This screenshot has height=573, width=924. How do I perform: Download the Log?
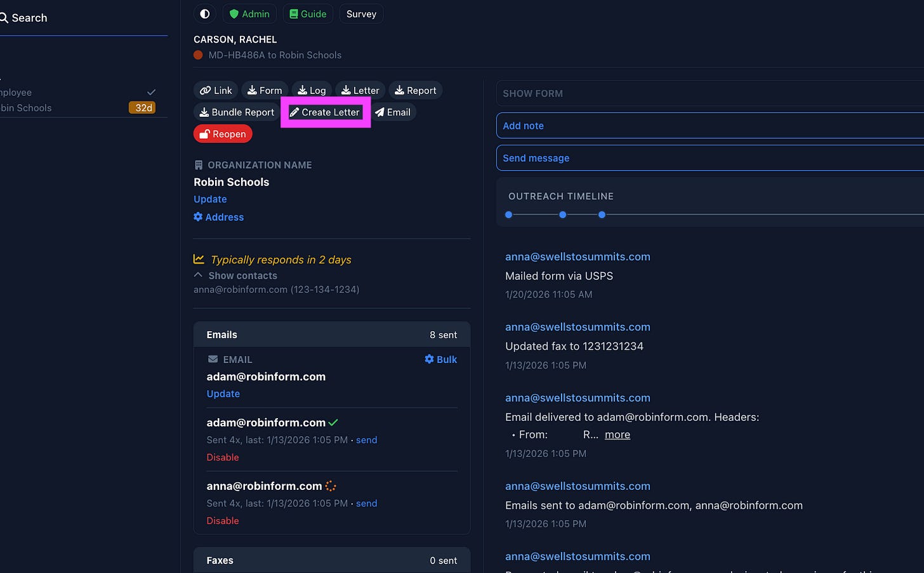click(312, 90)
